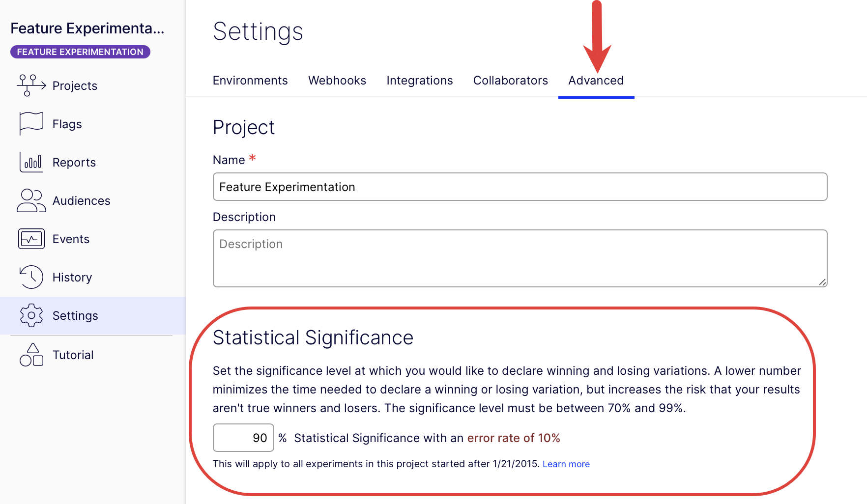
Task: Click the Tutorial shapes icon
Action: coord(31,355)
